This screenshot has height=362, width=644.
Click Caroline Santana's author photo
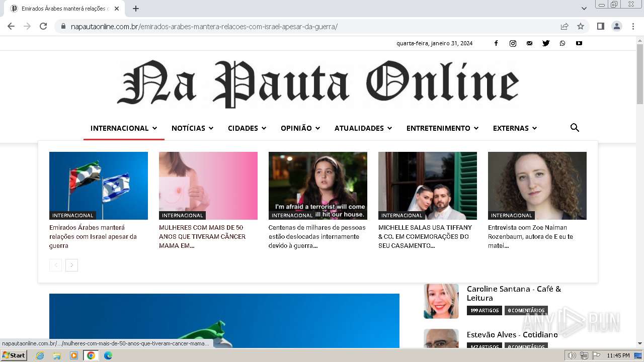(x=441, y=301)
